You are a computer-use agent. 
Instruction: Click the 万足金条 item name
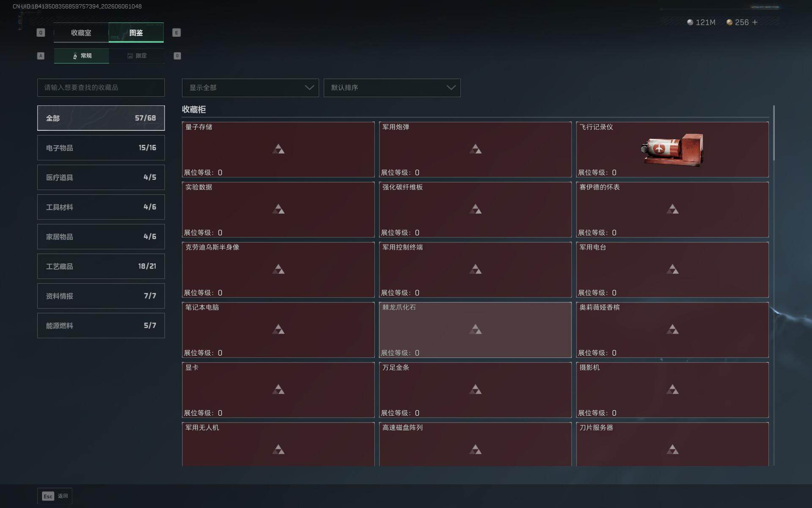click(396, 367)
